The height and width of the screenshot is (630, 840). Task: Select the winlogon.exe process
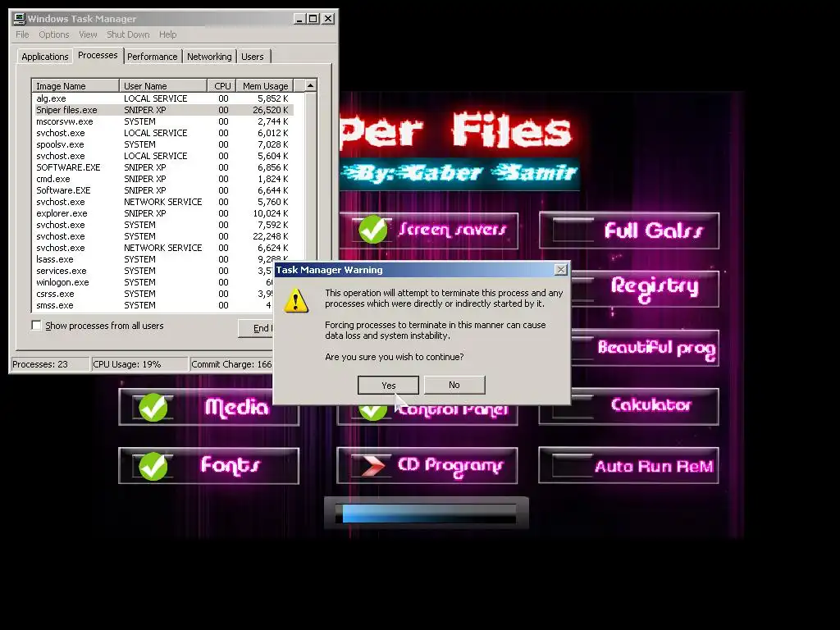[153, 282]
